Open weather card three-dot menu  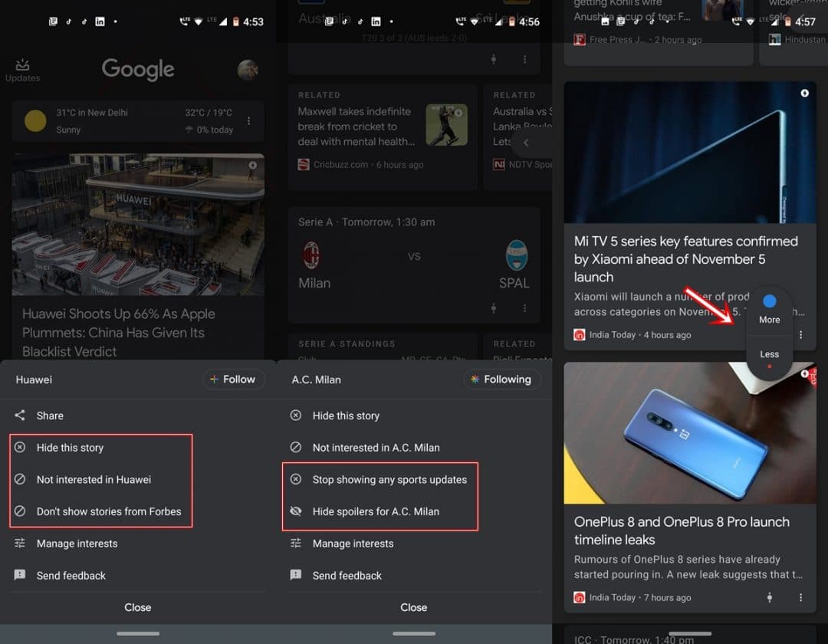(x=248, y=121)
